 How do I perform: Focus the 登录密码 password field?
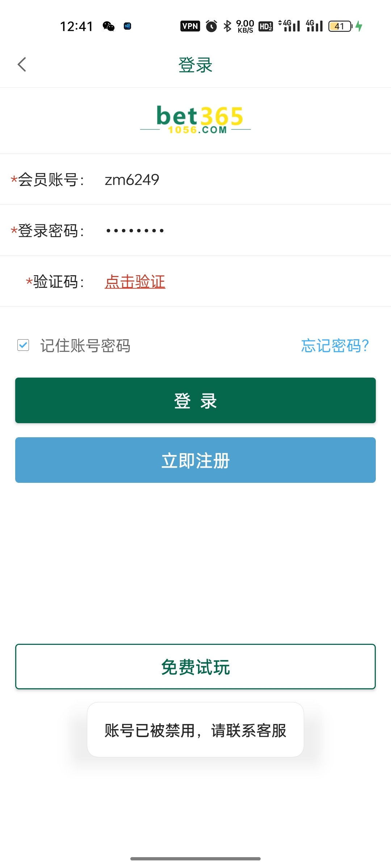tap(235, 230)
